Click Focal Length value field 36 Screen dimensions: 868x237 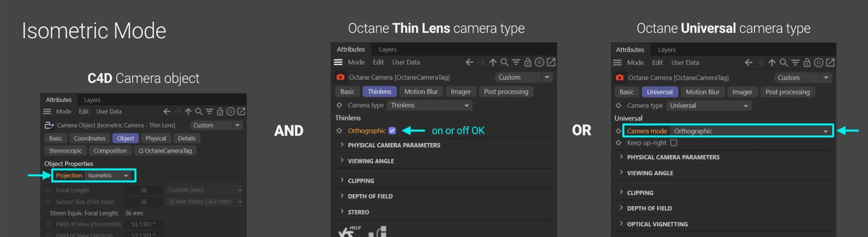click(144, 190)
